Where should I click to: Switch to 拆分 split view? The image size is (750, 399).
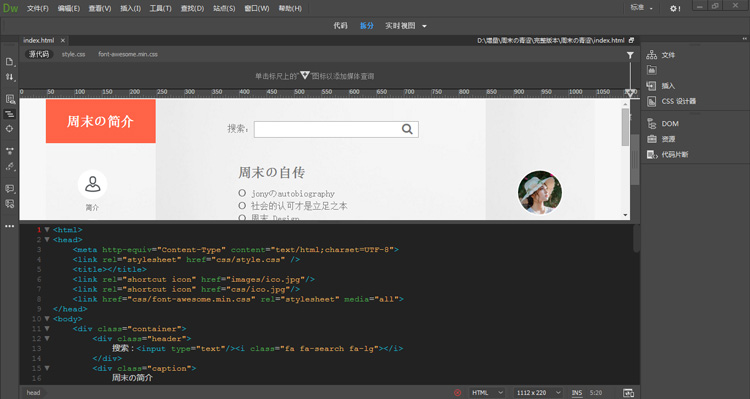pyautogui.click(x=366, y=25)
